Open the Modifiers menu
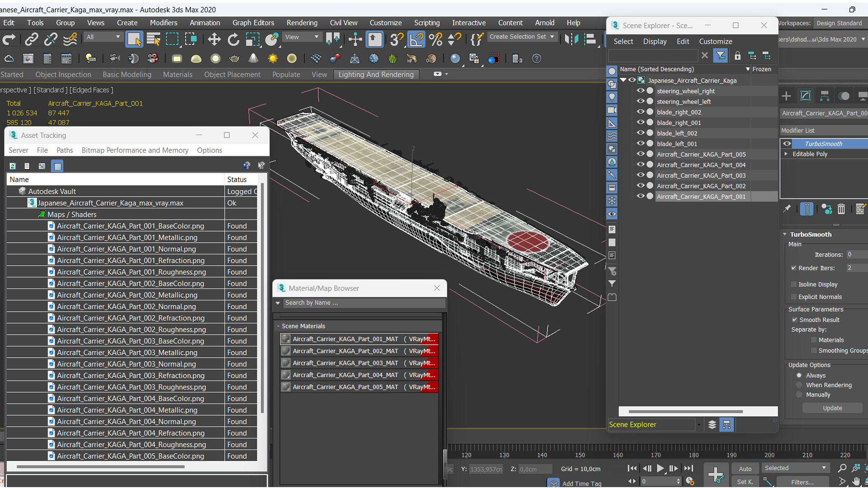This screenshot has height=488, width=868. click(x=163, y=23)
